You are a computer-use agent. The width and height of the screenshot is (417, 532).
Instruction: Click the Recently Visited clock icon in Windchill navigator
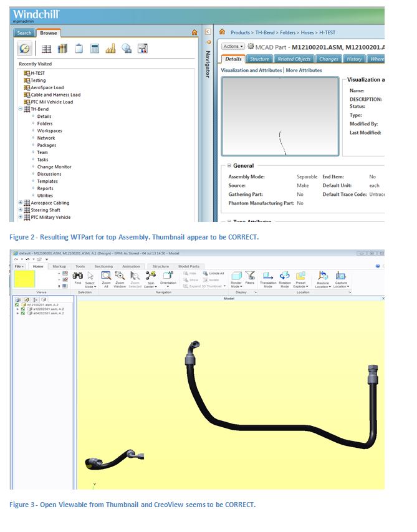25,49
